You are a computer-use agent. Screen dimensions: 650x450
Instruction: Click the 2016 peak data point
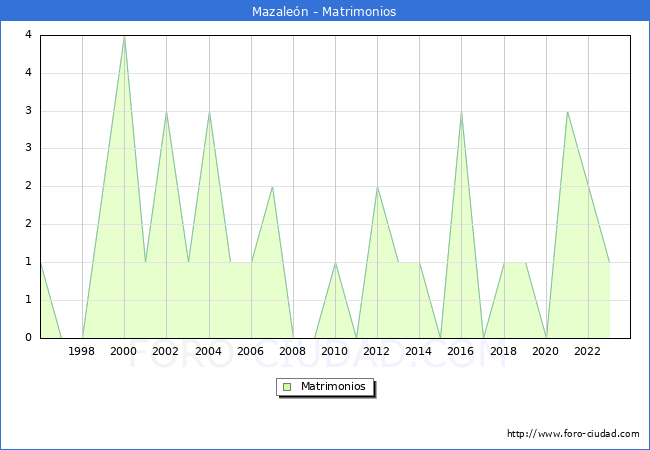(461, 112)
